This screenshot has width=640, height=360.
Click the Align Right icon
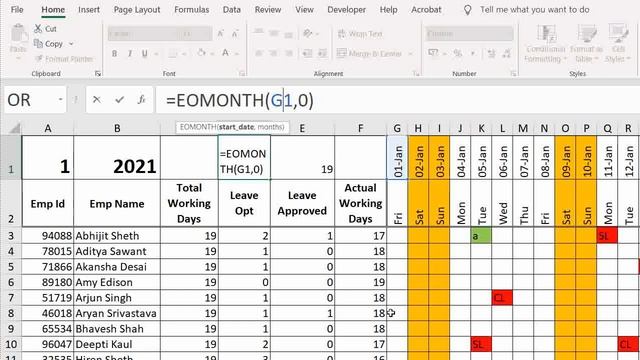pyautogui.click(x=289, y=53)
